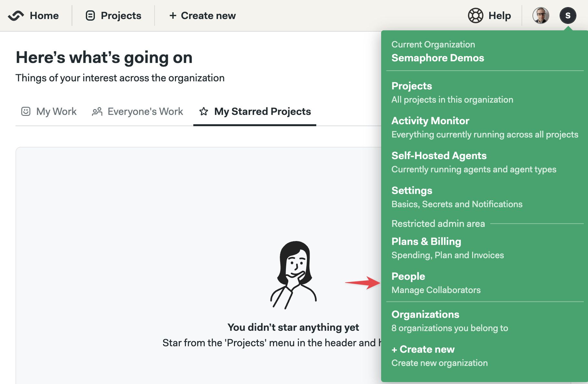Viewport: 588px width, 384px height.
Task: Click the plus icon beside Create new
Action: 173,15
